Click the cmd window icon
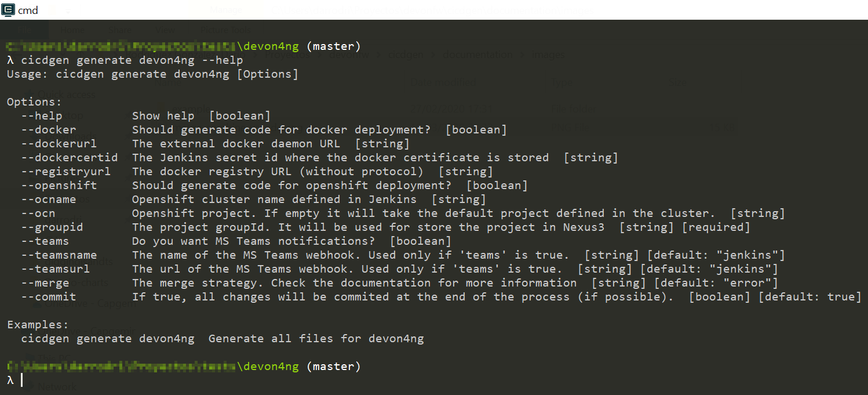This screenshot has width=868, height=395. (9, 10)
